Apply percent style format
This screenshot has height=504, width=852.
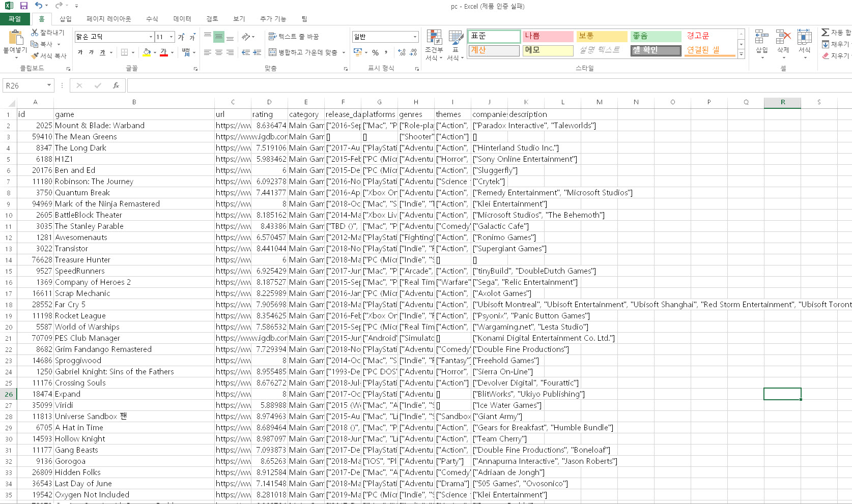point(375,52)
